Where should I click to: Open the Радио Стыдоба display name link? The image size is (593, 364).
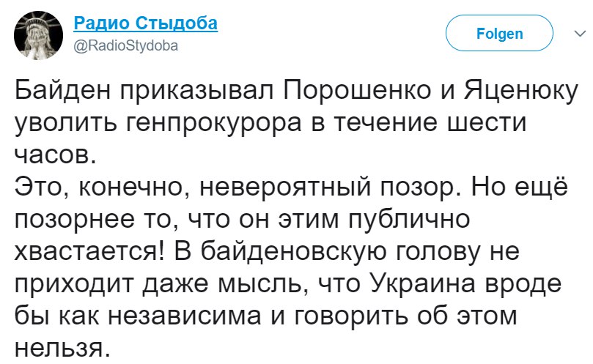click(146, 23)
